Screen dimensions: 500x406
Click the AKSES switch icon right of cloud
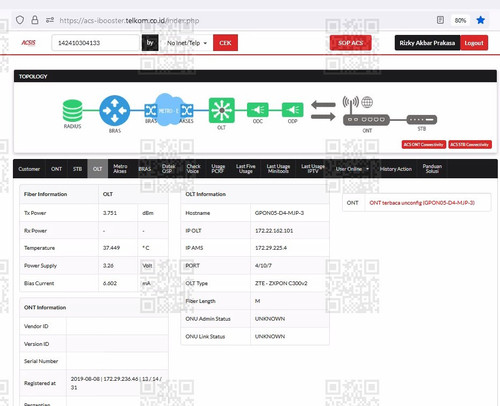[x=187, y=110]
